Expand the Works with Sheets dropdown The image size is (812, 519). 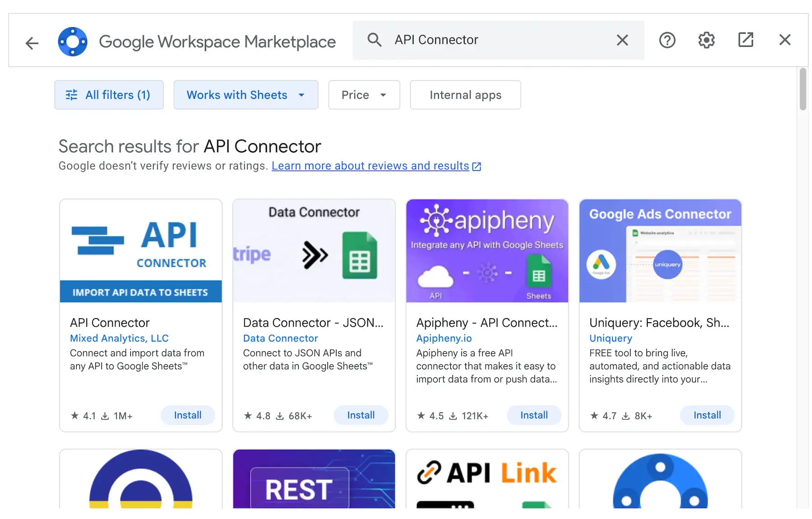[246, 95]
